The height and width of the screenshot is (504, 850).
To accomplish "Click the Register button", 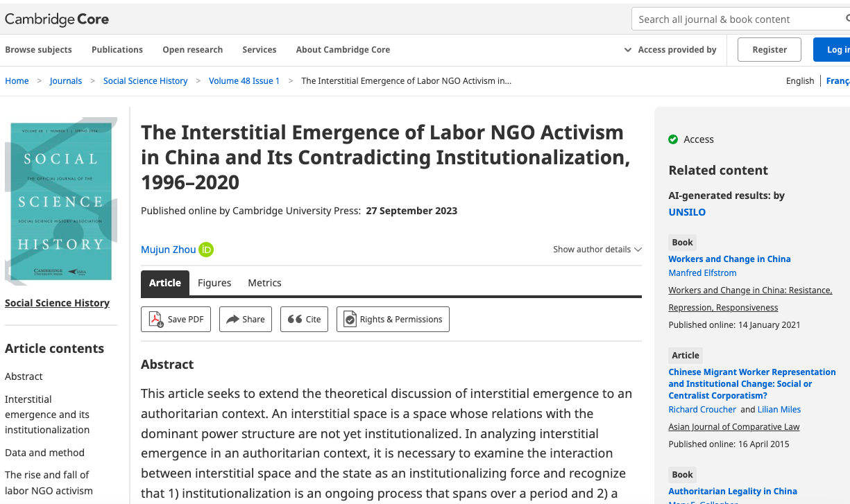I will coord(770,50).
